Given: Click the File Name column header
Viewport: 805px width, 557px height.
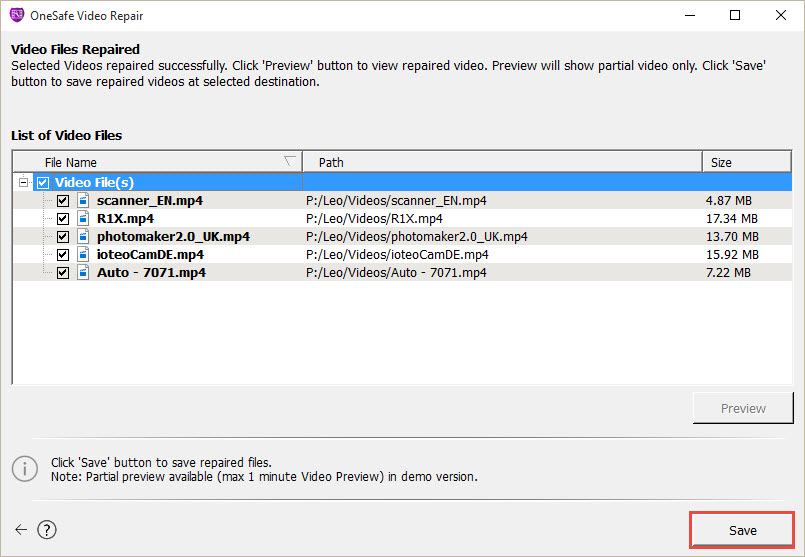Looking at the screenshot, I should [157, 162].
